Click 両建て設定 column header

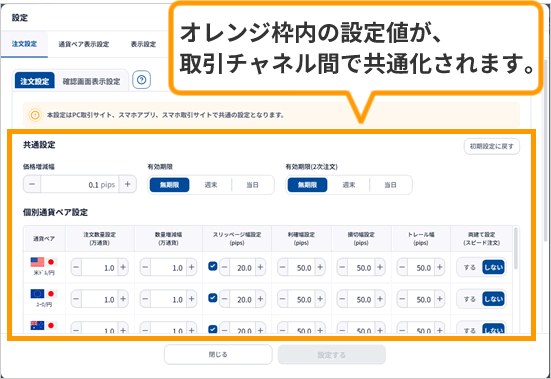click(x=481, y=238)
